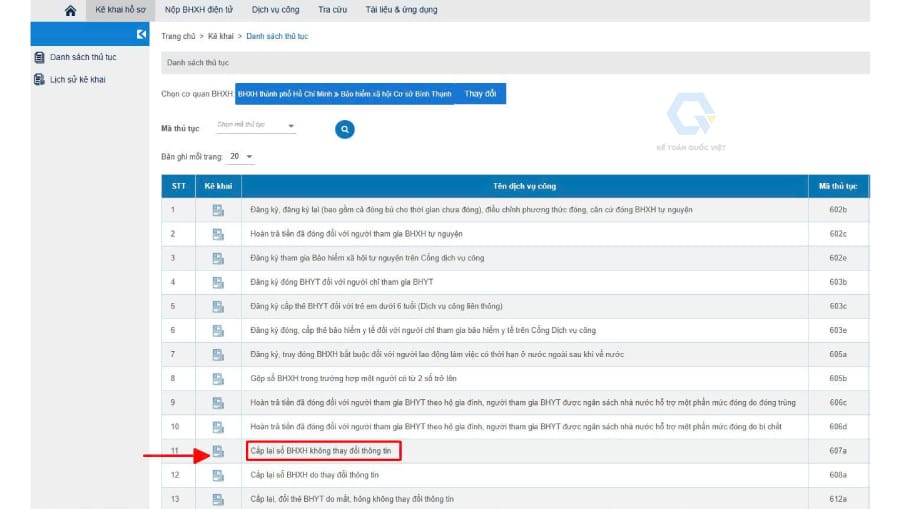This screenshot has height=509, width=900.
Task: Select Lịch sử kê khai in sidebar
Action: (77, 80)
